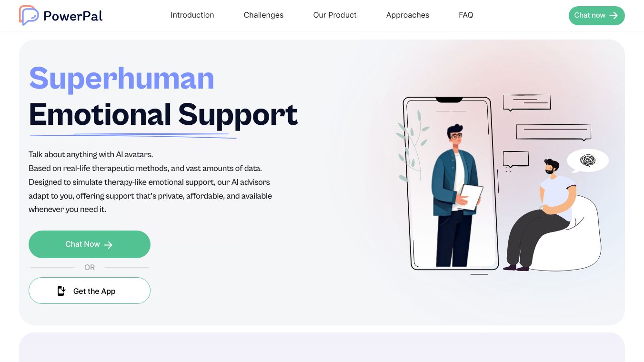Open the FAQ nav link
Screen dimensions: 644x362
click(x=466, y=15)
